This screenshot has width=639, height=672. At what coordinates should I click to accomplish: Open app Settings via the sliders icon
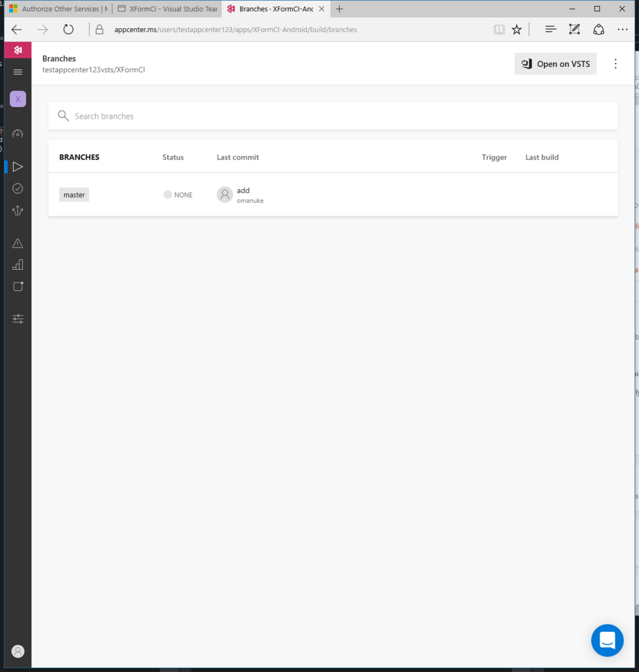(17, 319)
